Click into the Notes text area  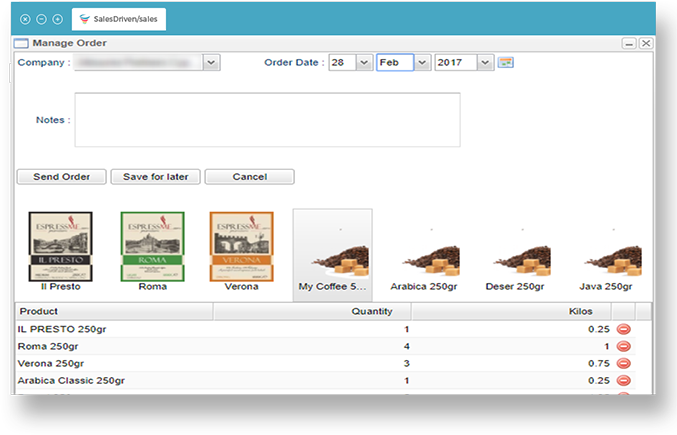coord(267,120)
